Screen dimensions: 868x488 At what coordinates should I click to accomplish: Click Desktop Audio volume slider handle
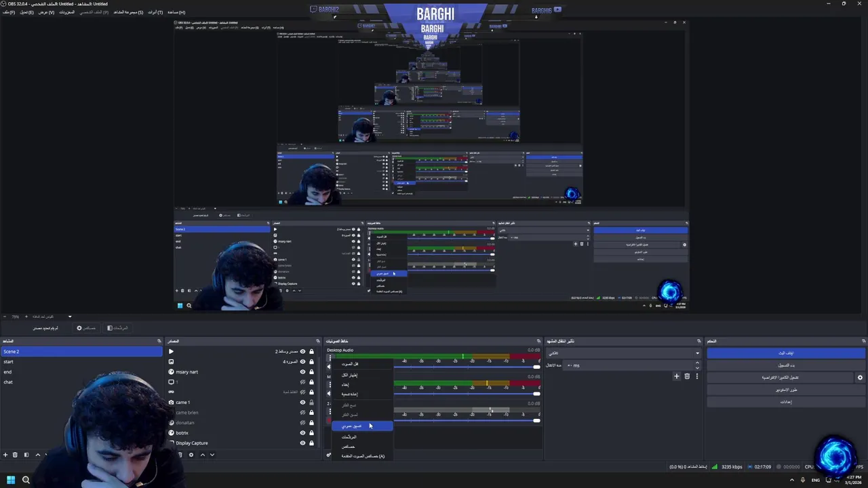click(536, 367)
